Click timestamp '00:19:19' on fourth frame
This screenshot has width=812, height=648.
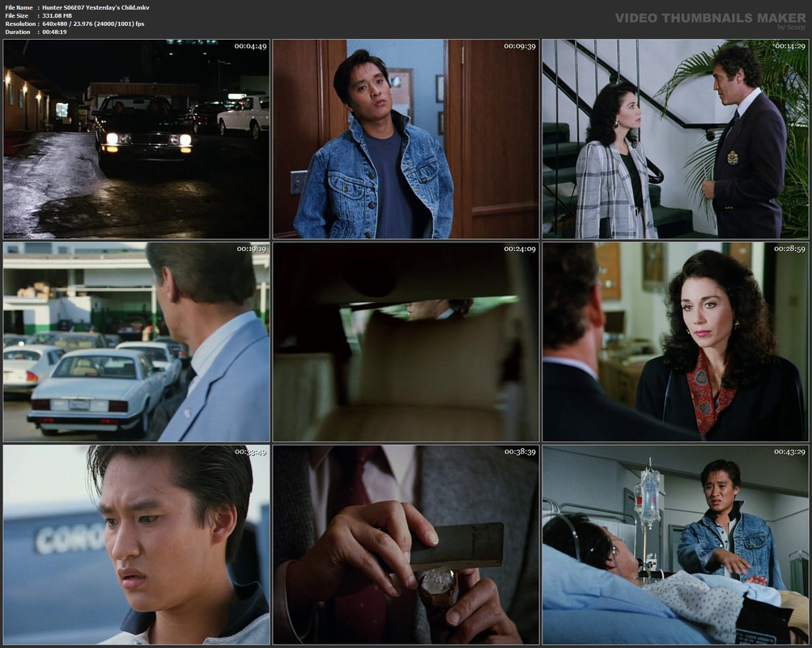click(x=251, y=249)
